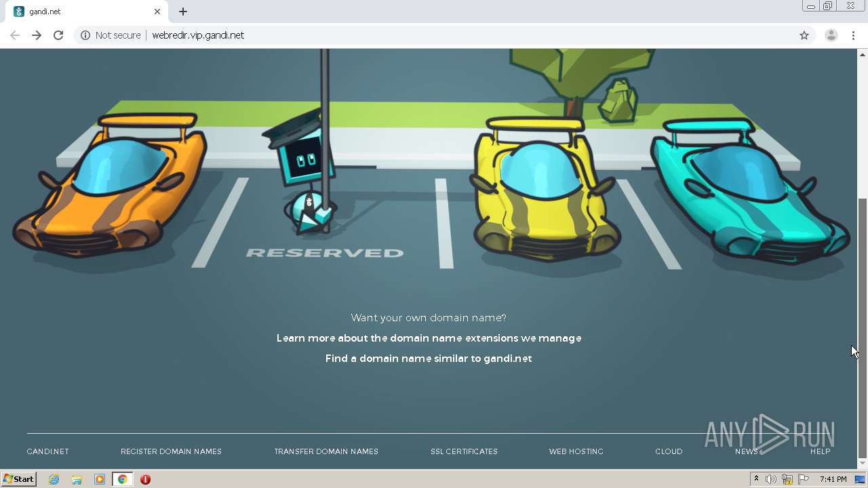Click the browser forward arrow

tap(37, 35)
